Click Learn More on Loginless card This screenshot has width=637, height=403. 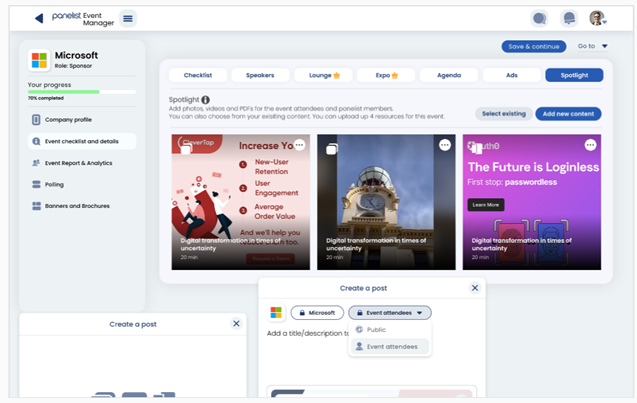(x=485, y=205)
